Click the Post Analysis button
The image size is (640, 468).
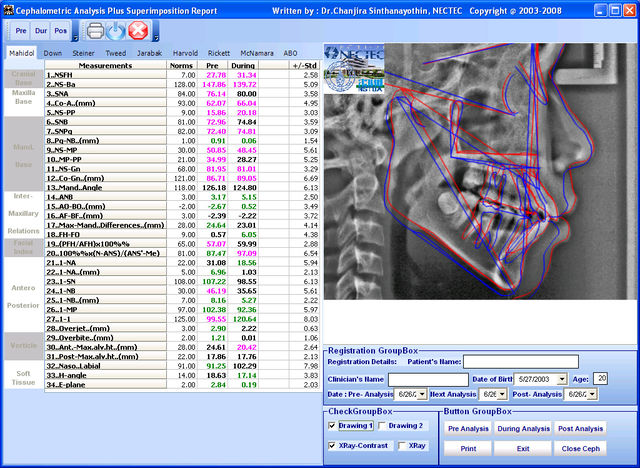pyautogui.click(x=580, y=428)
